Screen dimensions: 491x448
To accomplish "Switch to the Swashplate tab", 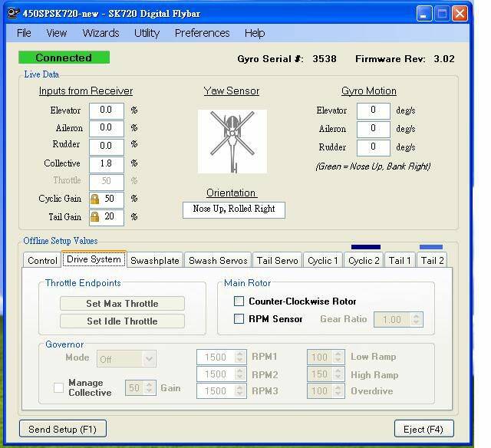I will 154,261.
